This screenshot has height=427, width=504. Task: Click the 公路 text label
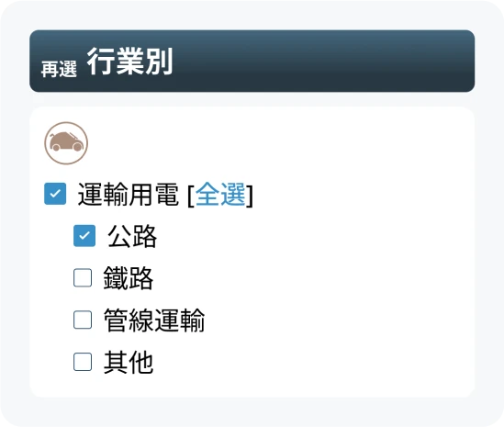click(132, 236)
